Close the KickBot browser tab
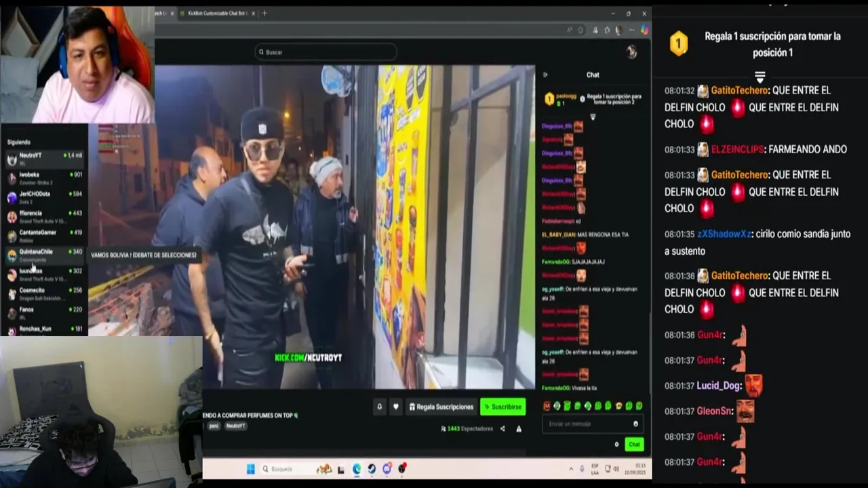Viewport: 868px width, 488px height. click(252, 14)
